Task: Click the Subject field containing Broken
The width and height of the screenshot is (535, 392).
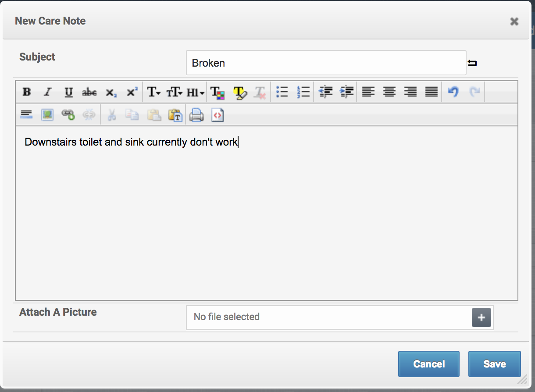Action: (325, 63)
